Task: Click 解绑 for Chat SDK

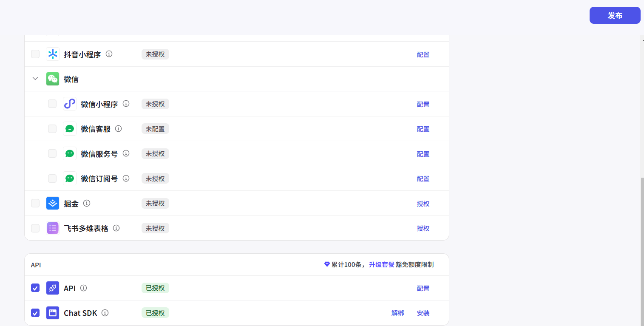Action: point(397,313)
